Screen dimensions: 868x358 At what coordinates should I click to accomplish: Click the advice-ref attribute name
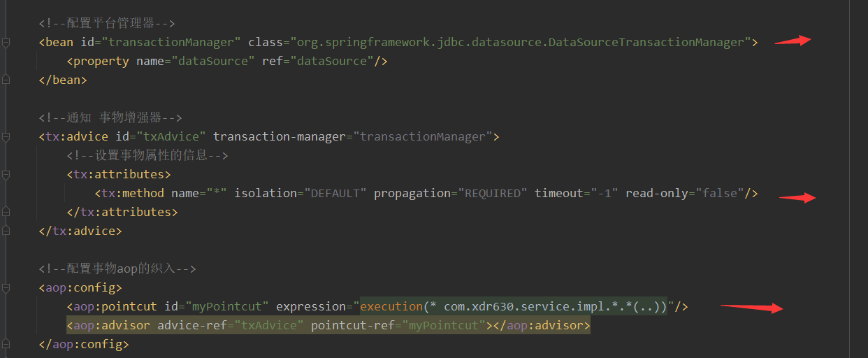click(x=189, y=326)
